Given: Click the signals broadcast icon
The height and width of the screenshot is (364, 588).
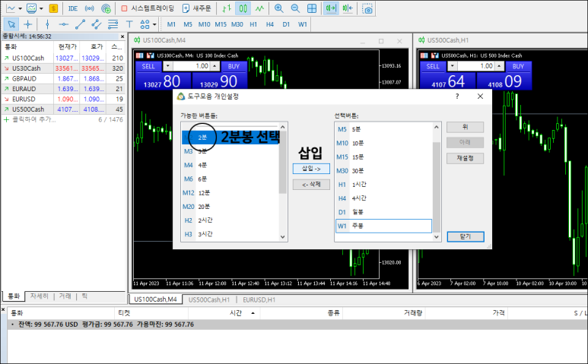Looking at the screenshot, I should [x=89, y=8].
